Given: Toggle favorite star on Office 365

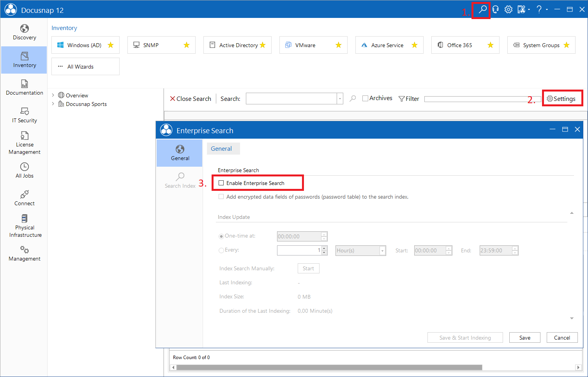Looking at the screenshot, I should (491, 45).
